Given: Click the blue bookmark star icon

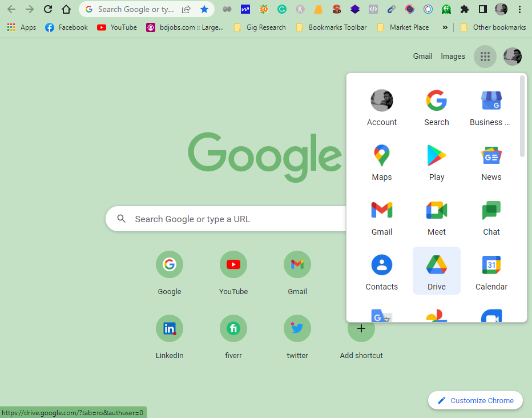Looking at the screenshot, I should (204, 9).
